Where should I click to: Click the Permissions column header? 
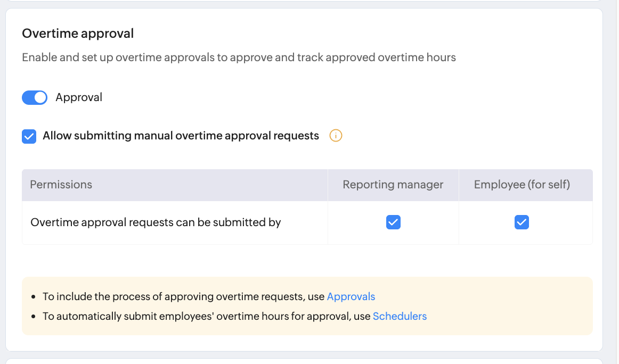click(61, 185)
